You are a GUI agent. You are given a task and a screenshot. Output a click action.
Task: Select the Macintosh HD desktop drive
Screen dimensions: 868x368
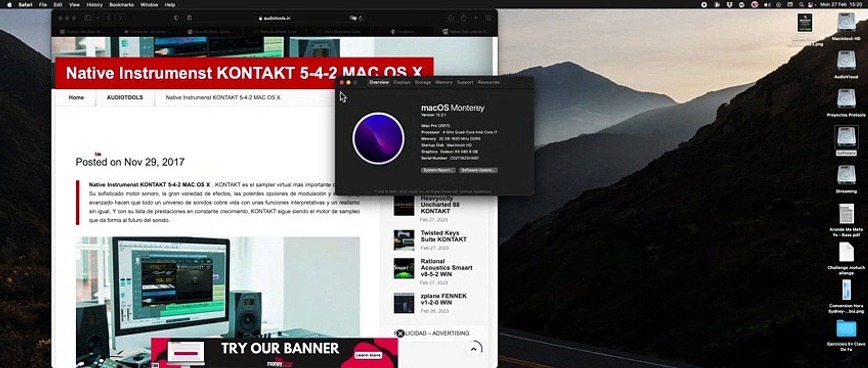[846, 24]
